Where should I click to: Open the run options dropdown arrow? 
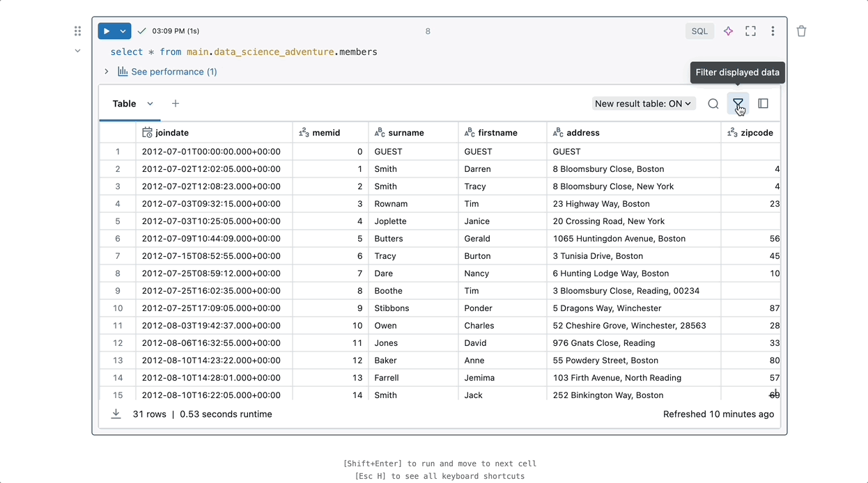[123, 31]
